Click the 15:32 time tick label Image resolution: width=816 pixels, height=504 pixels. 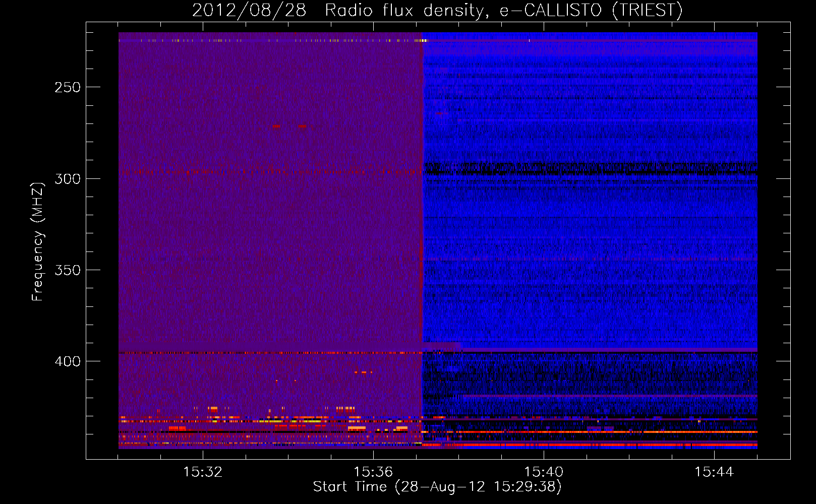tap(203, 472)
